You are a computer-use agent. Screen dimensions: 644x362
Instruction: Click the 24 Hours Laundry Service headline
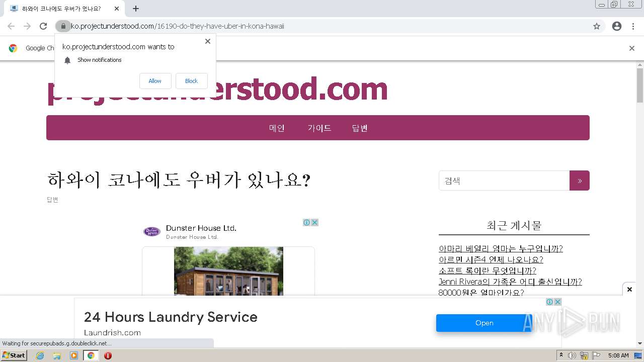pos(171,317)
